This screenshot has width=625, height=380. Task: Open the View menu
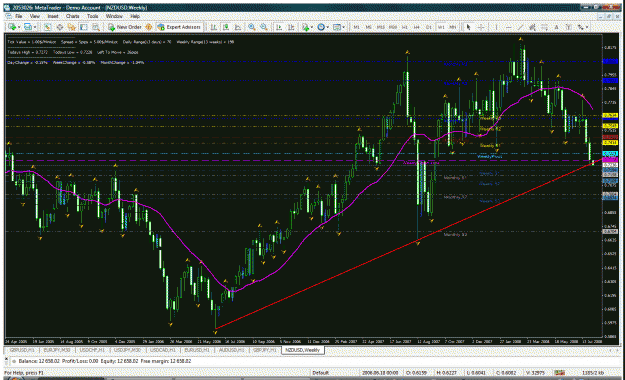[35, 16]
